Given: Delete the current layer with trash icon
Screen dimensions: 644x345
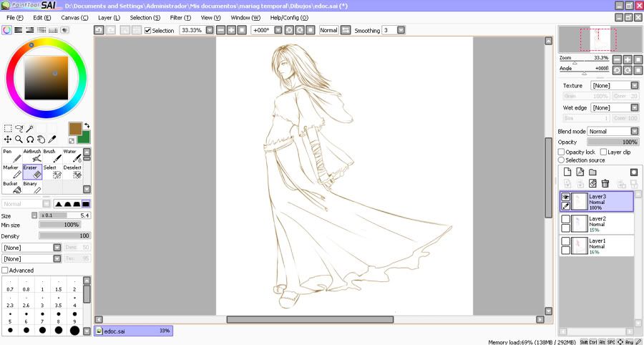Looking at the screenshot, I should coord(605,183).
